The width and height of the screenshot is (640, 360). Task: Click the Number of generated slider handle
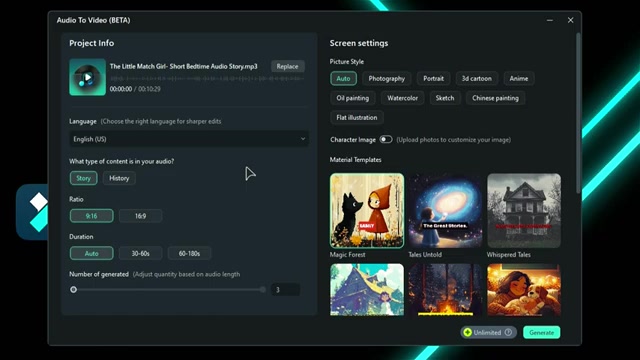73,290
